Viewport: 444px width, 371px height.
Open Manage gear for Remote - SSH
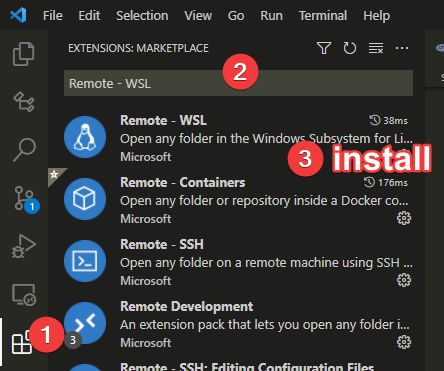(404, 280)
